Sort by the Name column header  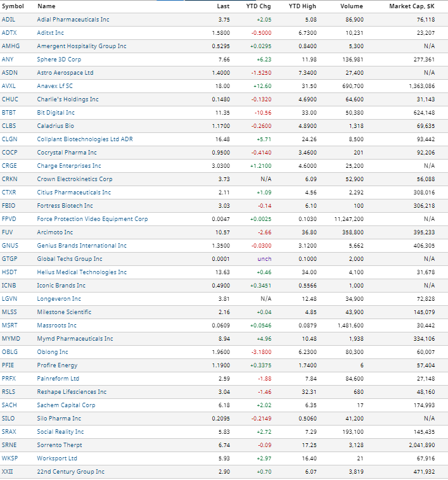[46, 6]
